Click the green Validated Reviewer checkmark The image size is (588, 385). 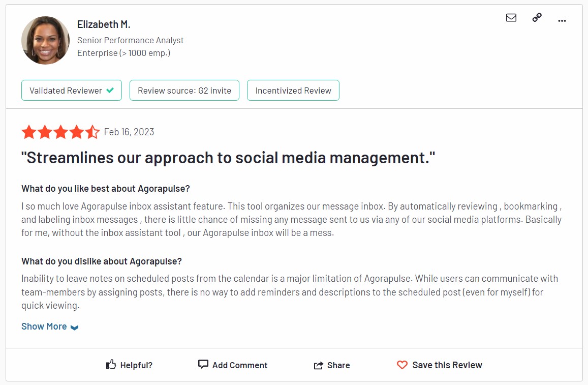point(110,91)
